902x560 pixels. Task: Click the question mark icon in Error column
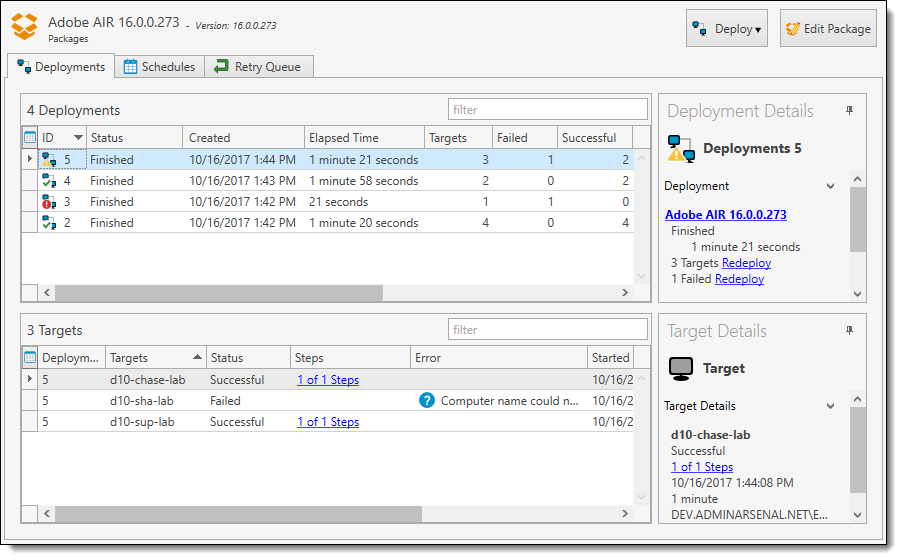427,401
